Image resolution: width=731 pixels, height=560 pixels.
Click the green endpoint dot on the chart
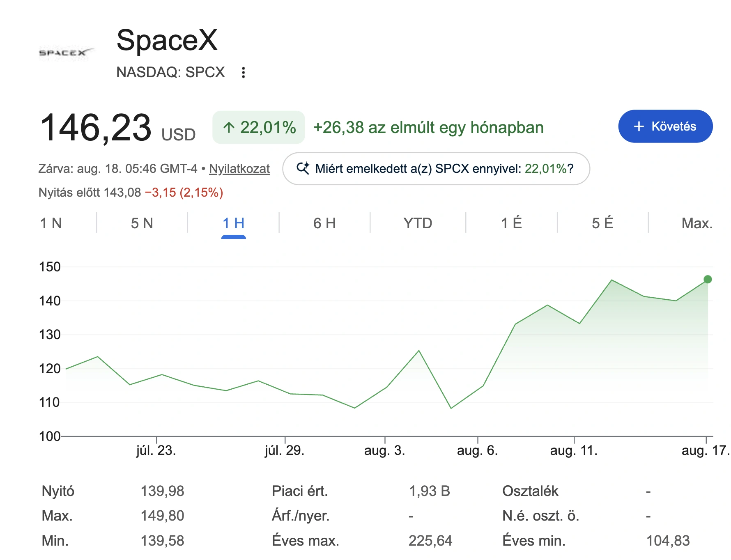pyautogui.click(x=708, y=280)
